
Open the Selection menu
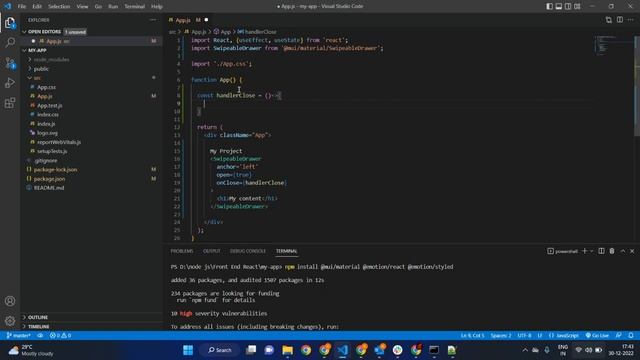59,7
